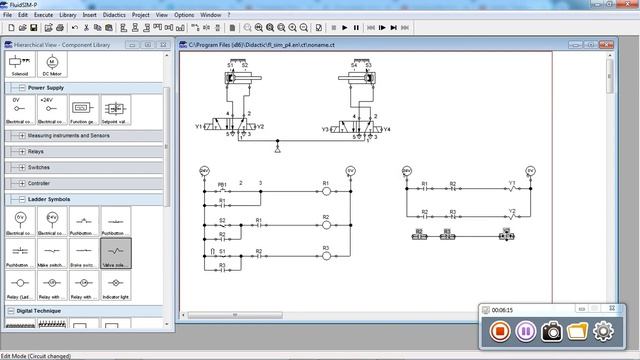
Task: Create a new circuit file
Action: (x=11, y=28)
